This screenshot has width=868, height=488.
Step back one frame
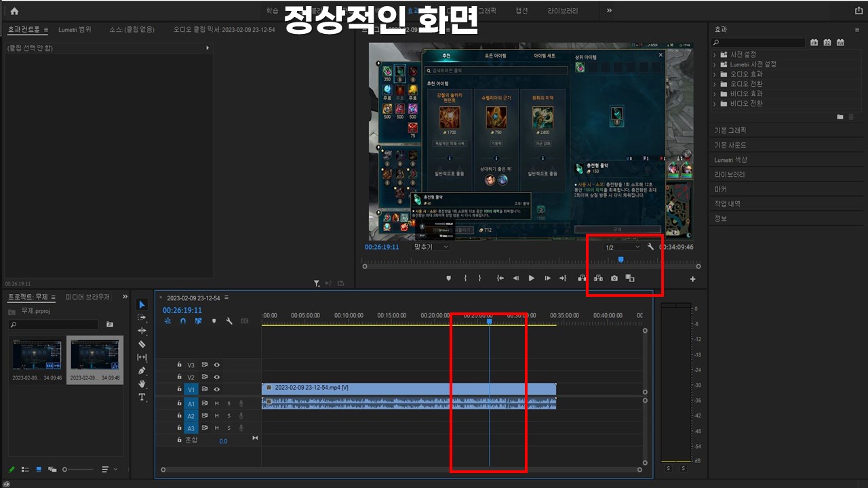click(x=515, y=279)
